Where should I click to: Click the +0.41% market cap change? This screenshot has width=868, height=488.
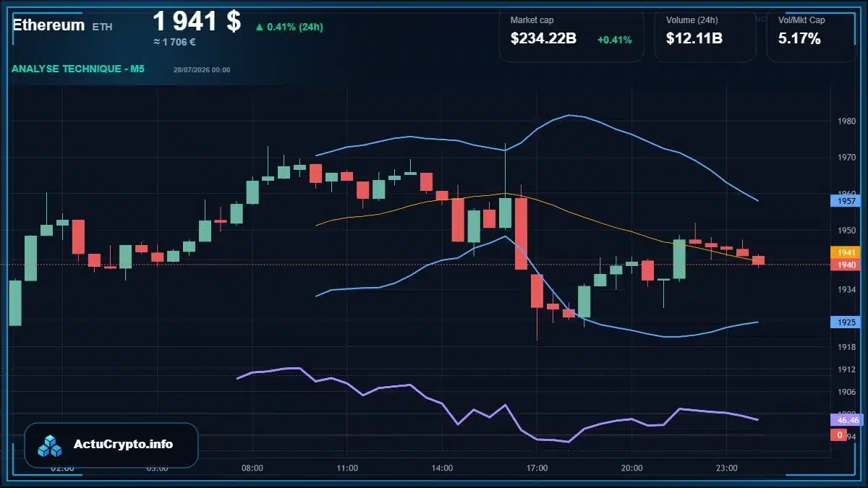(x=614, y=40)
